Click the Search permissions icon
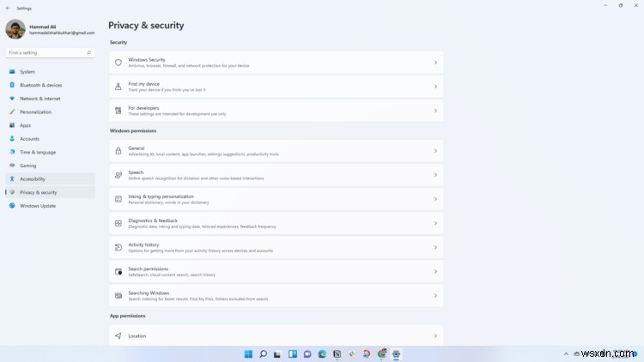Screen dimensions: 644x362 118,272
